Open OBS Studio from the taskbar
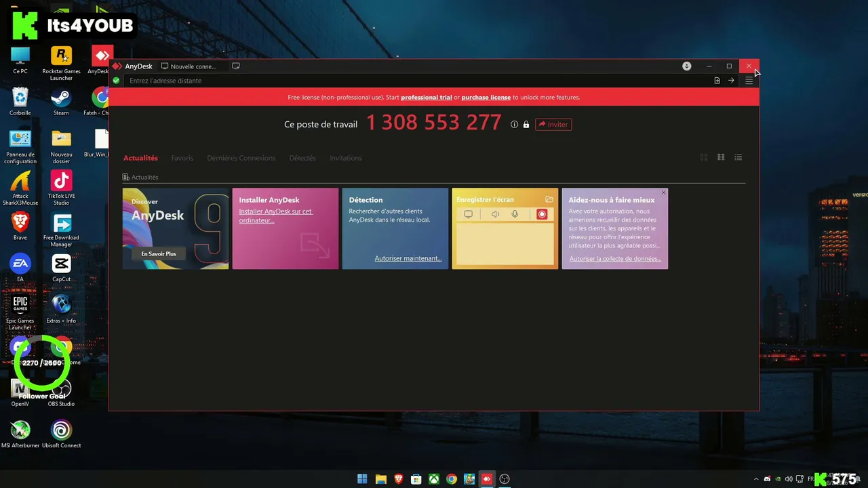The height and width of the screenshot is (488, 868). tap(505, 479)
